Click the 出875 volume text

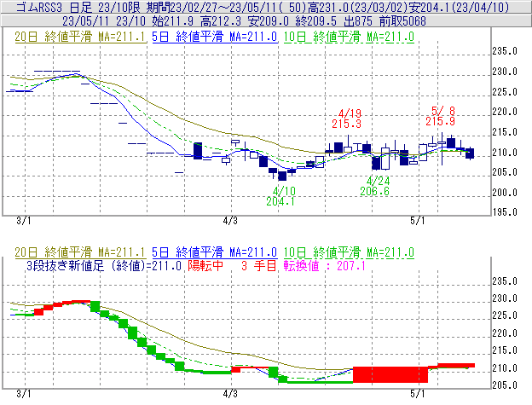(x=357, y=21)
